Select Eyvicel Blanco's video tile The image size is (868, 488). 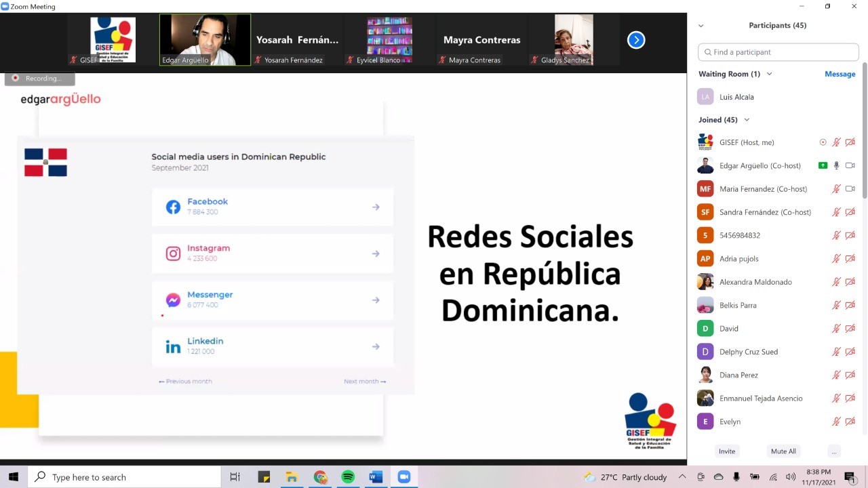pos(390,40)
